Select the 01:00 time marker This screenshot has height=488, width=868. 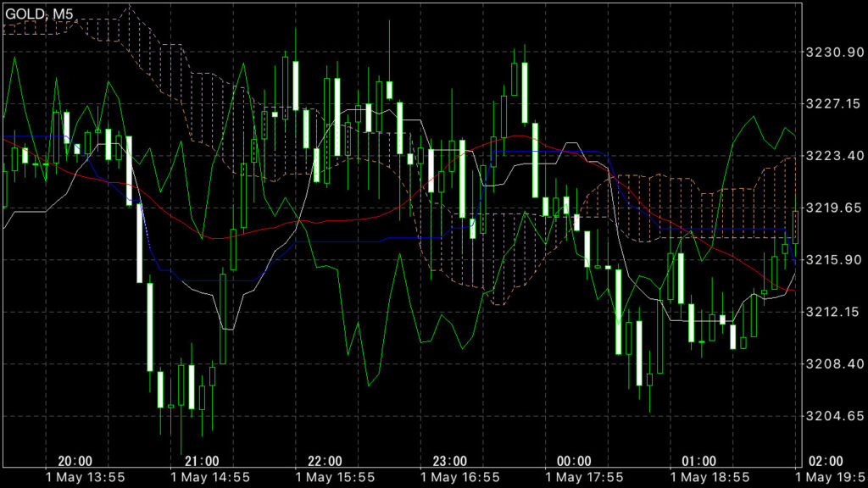(x=698, y=461)
